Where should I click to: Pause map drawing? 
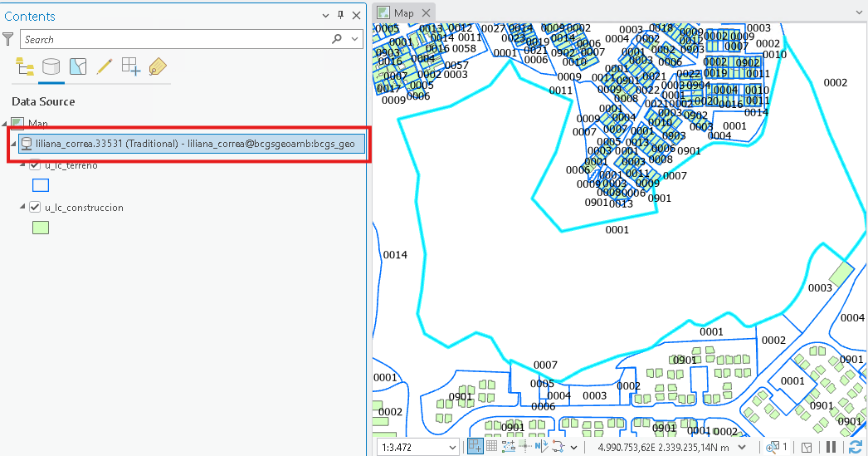(x=831, y=447)
